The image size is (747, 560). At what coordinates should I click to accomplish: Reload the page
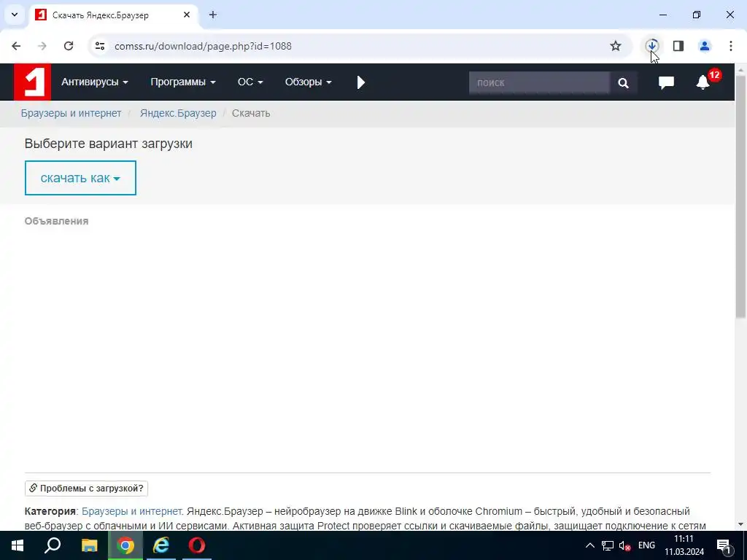click(69, 46)
